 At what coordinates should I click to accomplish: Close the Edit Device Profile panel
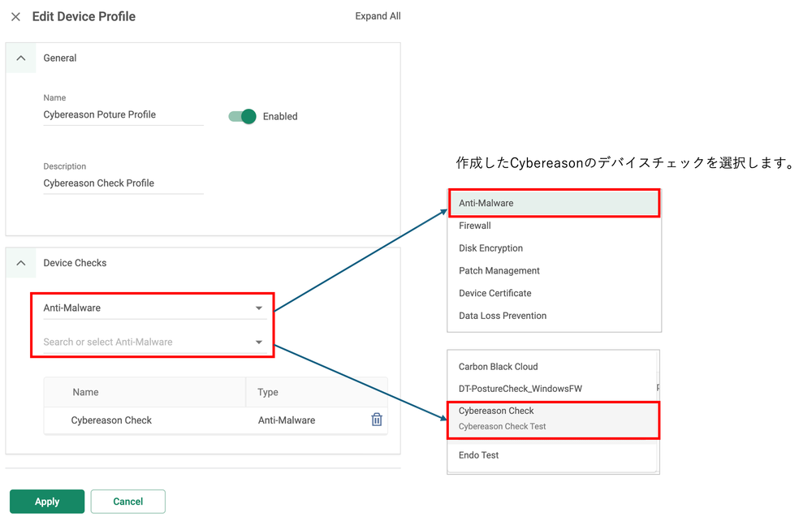16,17
